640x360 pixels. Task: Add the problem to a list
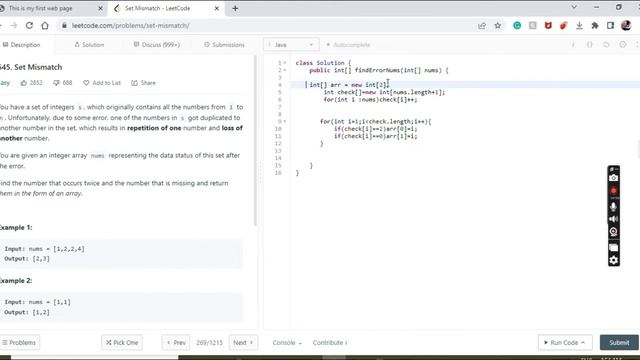[x=102, y=83]
